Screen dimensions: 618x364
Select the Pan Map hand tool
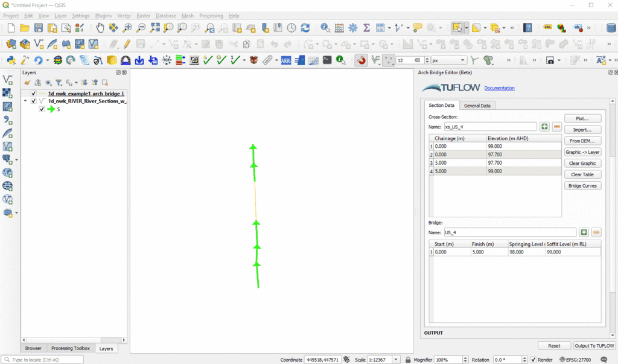click(x=100, y=28)
